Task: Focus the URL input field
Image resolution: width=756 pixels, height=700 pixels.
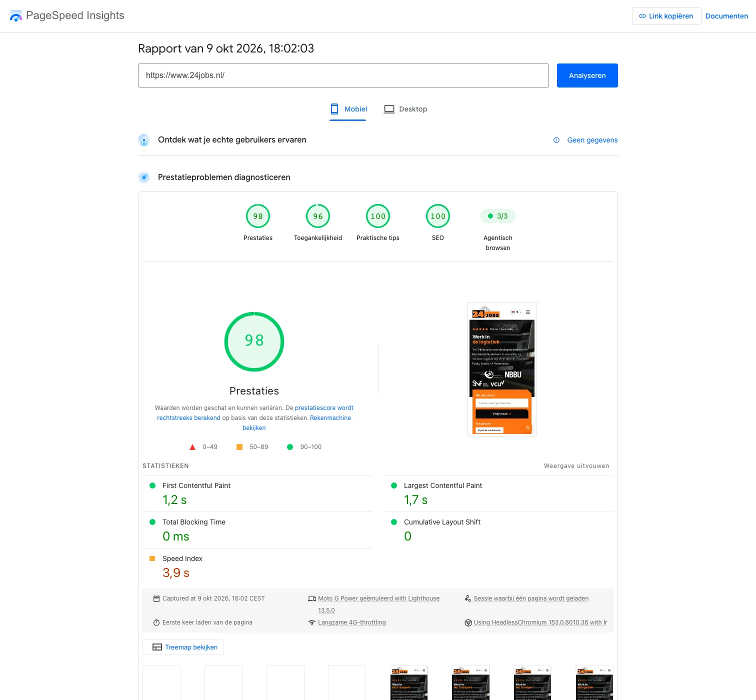Action: (x=343, y=75)
